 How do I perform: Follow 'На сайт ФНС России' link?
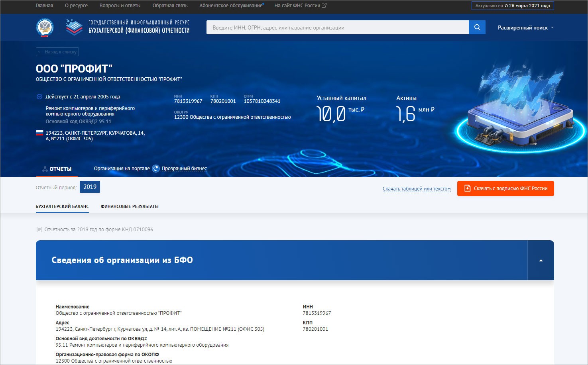pos(297,6)
